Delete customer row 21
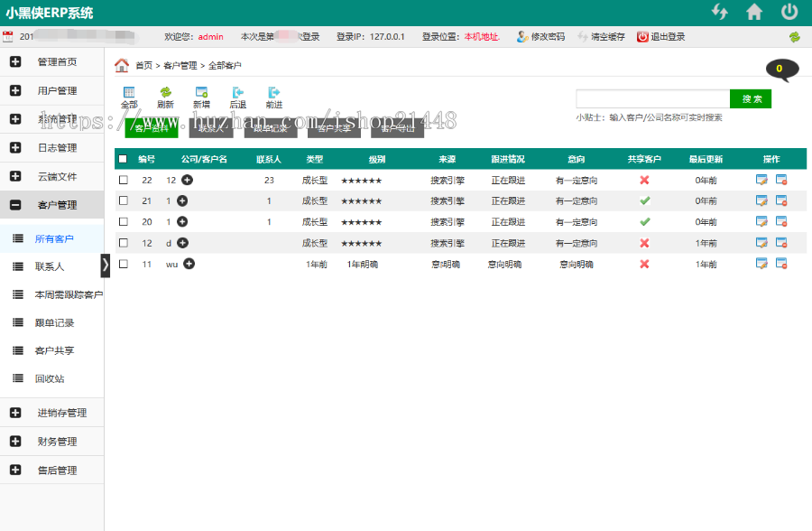The height and width of the screenshot is (531, 812). click(x=781, y=200)
